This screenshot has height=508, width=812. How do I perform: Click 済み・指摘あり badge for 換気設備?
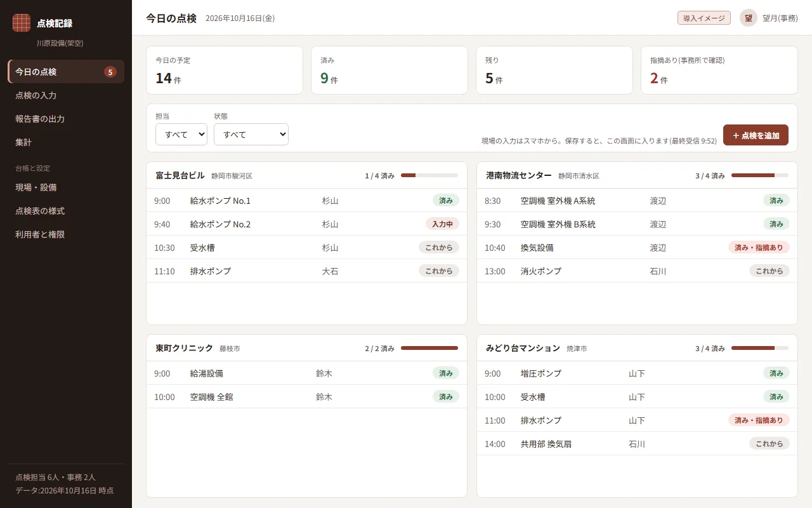click(759, 248)
